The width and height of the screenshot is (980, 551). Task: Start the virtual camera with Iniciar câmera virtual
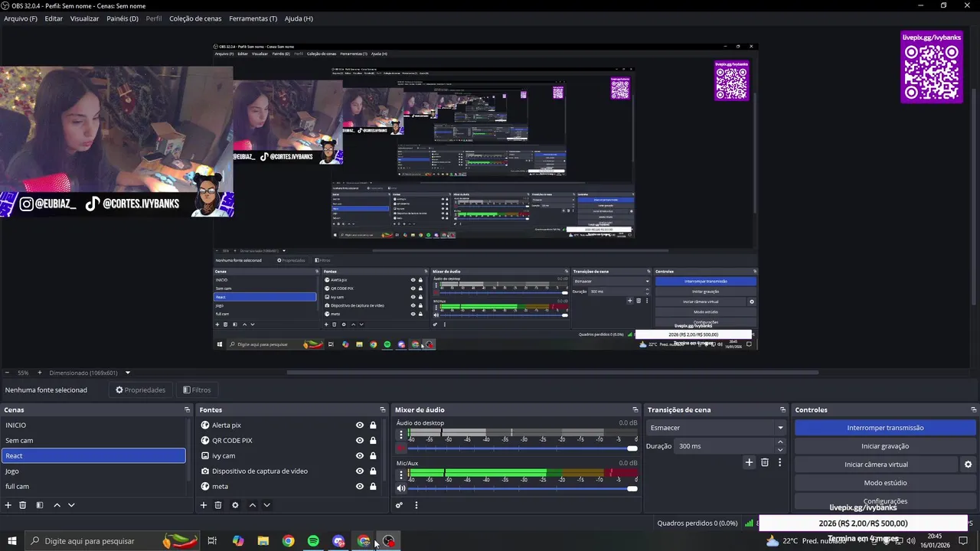(876, 465)
